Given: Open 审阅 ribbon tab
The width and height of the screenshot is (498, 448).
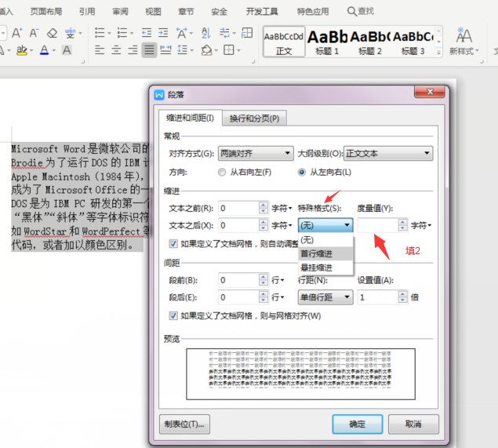Looking at the screenshot, I should coord(120,12).
